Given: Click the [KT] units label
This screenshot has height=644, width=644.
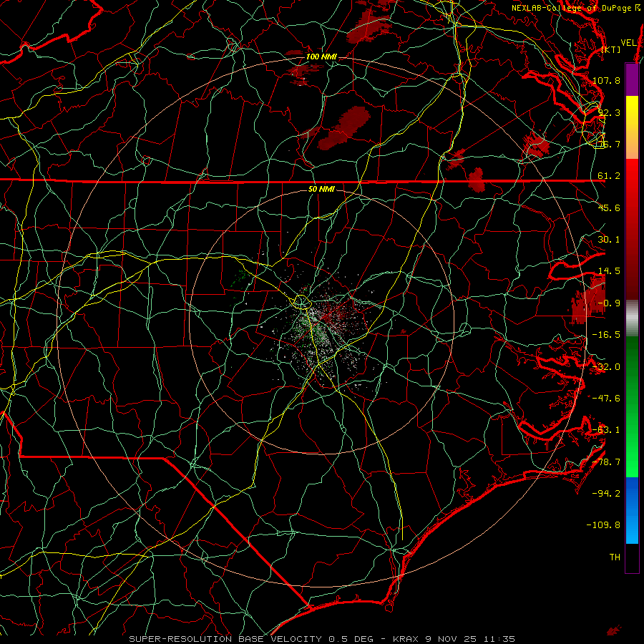Looking at the screenshot, I should click(x=611, y=49).
